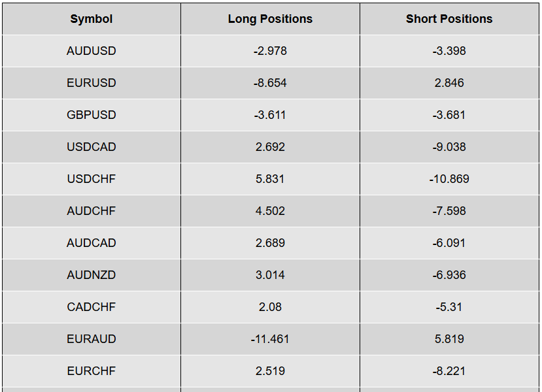Click the USDCHF short value -10.869
The width and height of the screenshot is (542, 392).
[x=449, y=179]
